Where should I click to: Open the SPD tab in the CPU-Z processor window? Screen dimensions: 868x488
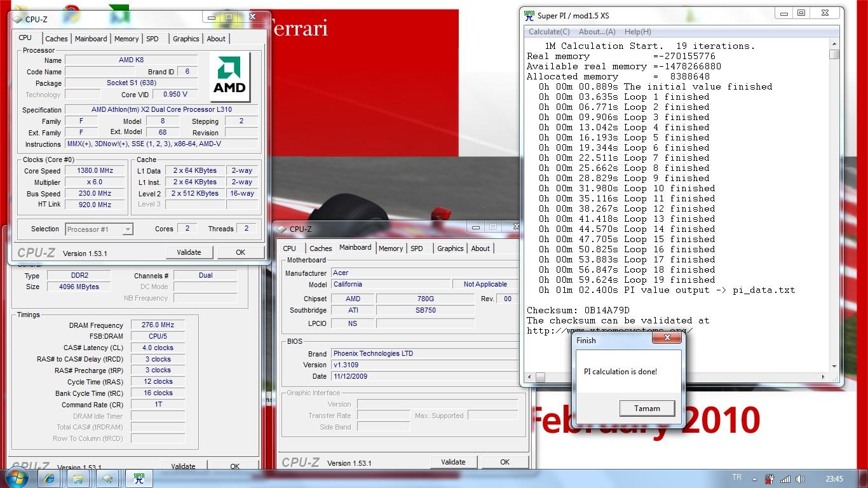153,39
